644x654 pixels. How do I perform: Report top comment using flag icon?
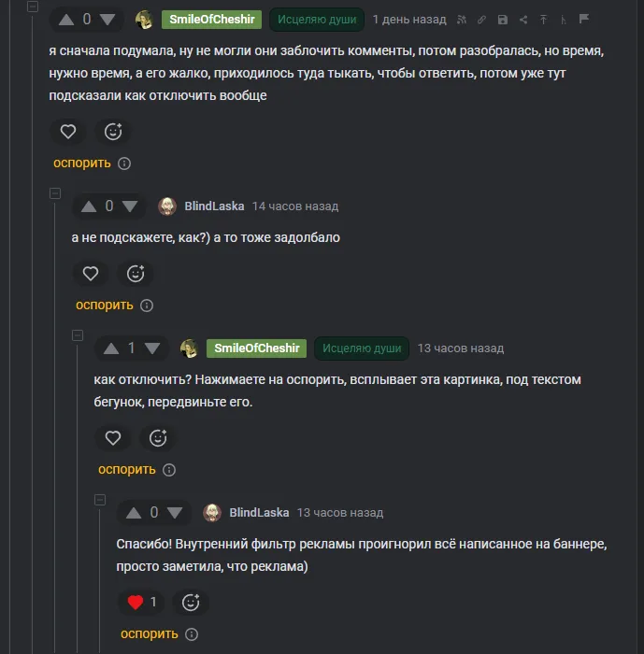click(x=584, y=19)
